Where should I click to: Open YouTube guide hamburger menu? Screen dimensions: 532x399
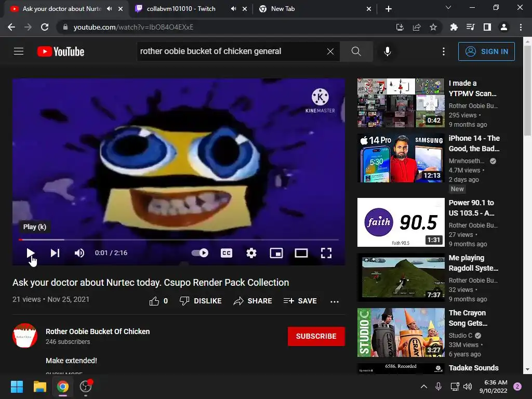tap(19, 51)
